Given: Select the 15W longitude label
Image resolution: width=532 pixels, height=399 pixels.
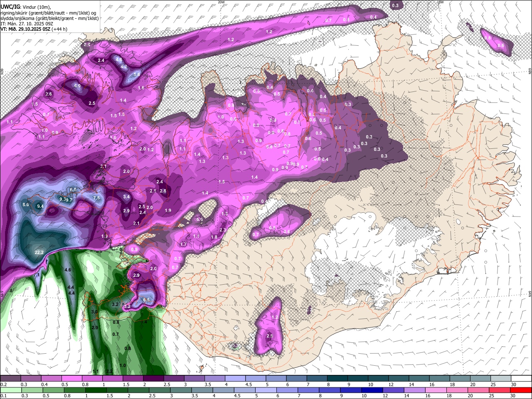Looking at the screenshot, I should click(441, 2).
